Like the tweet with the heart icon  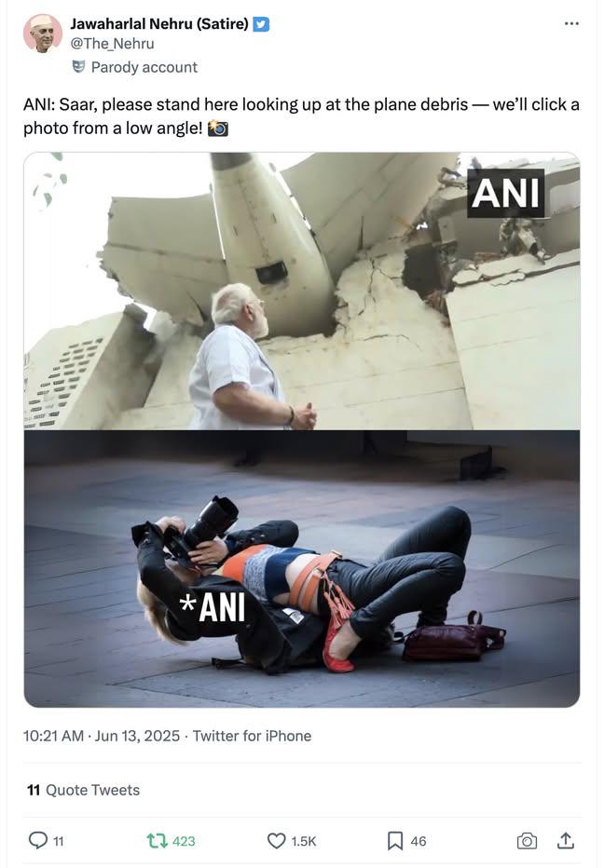276,841
